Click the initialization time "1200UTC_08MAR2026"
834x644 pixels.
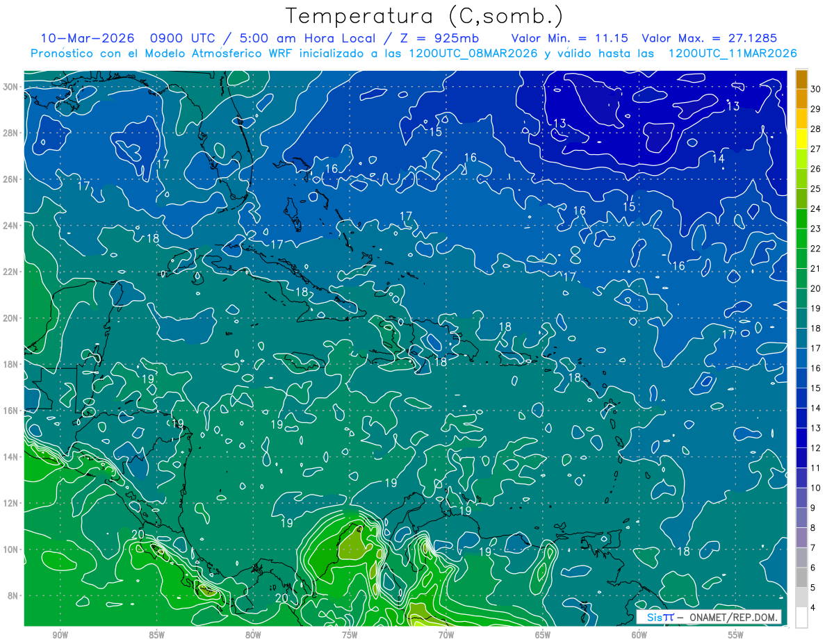click(473, 53)
